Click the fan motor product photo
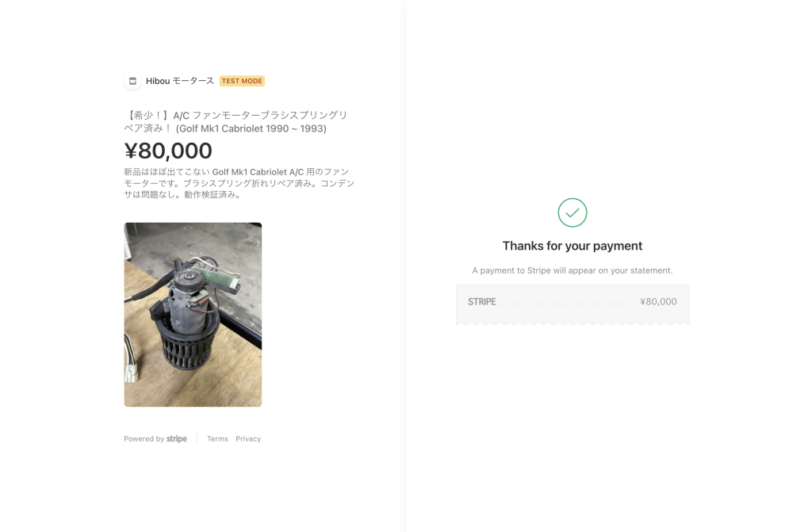 click(x=193, y=314)
